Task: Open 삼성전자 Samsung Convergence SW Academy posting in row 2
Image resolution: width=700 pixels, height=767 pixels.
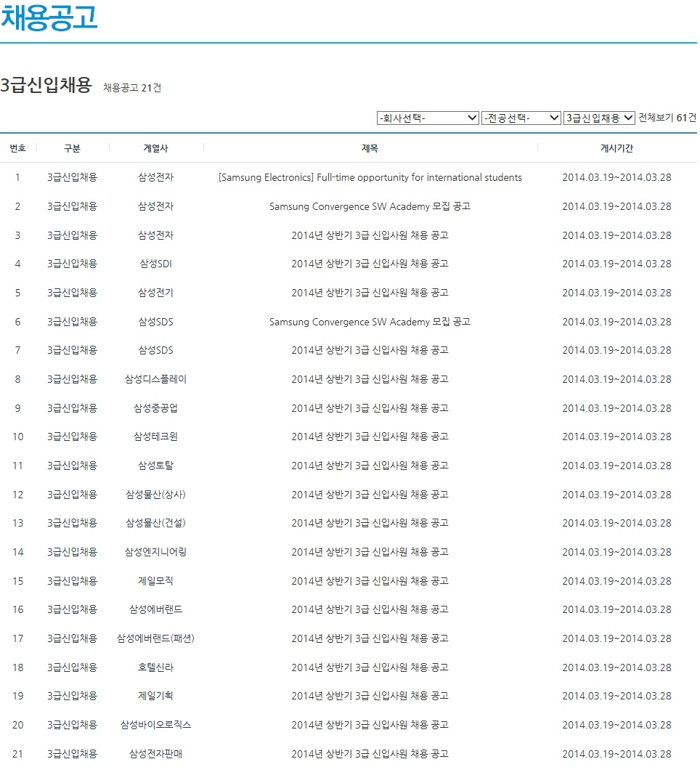Action: coord(370,206)
